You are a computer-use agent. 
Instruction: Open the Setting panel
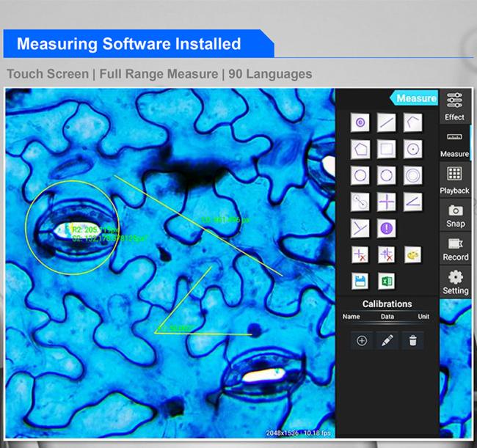(x=455, y=282)
